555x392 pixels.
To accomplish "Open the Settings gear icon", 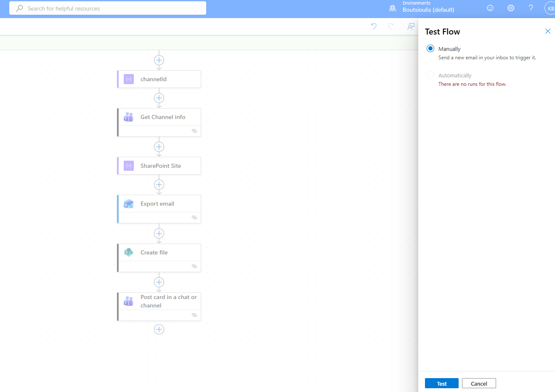I will 511,8.
